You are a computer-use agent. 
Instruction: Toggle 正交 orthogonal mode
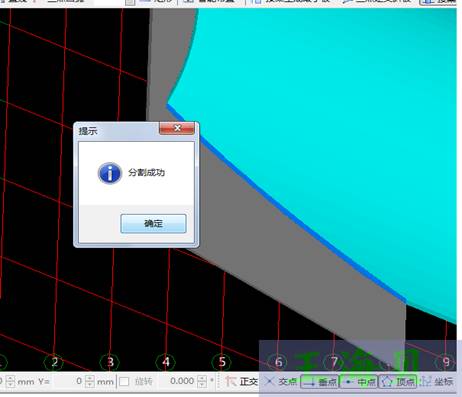242,382
